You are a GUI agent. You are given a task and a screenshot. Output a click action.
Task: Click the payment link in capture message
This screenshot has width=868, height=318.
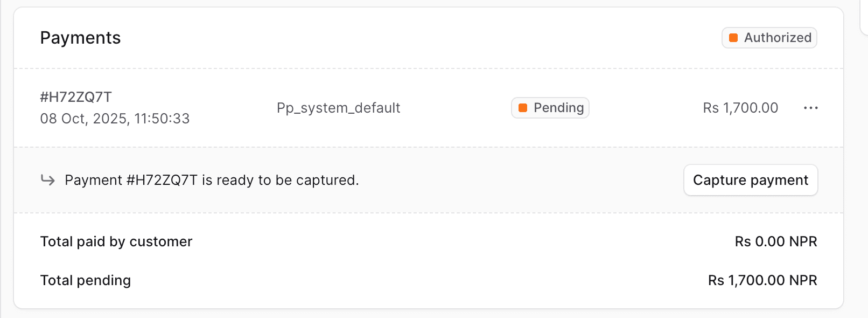(160, 179)
